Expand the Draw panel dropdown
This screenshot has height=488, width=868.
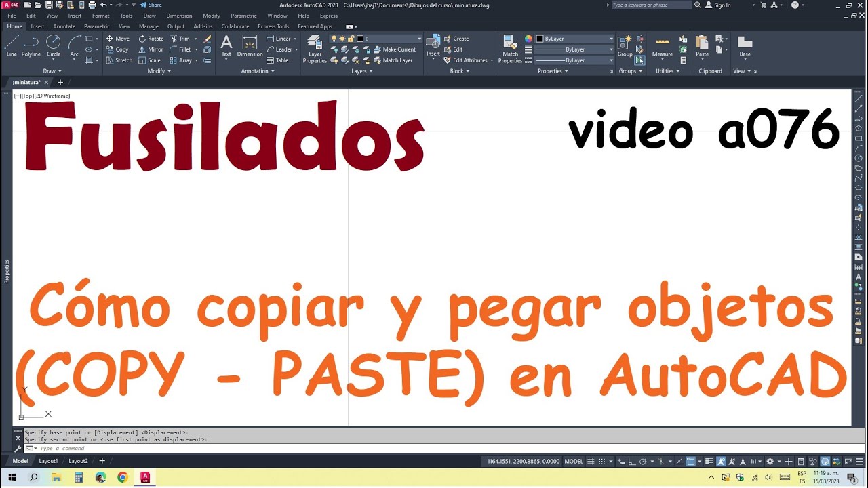click(x=52, y=71)
